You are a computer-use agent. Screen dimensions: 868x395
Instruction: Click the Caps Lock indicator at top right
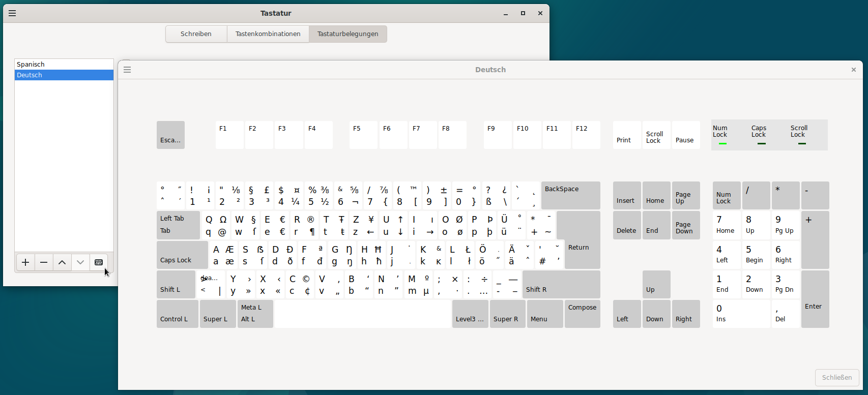[x=760, y=135]
